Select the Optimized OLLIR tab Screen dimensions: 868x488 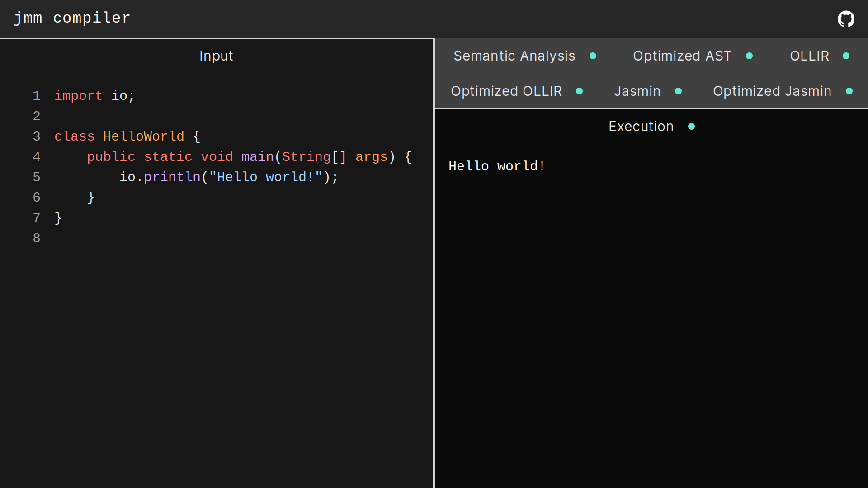tap(506, 91)
